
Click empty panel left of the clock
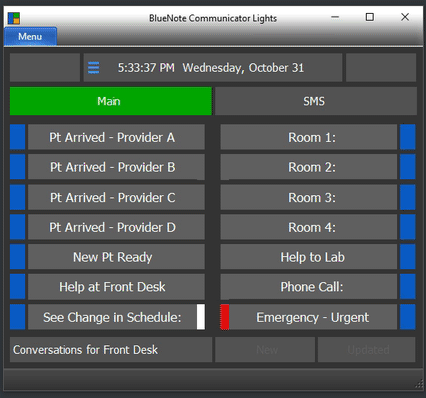[x=45, y=68]
